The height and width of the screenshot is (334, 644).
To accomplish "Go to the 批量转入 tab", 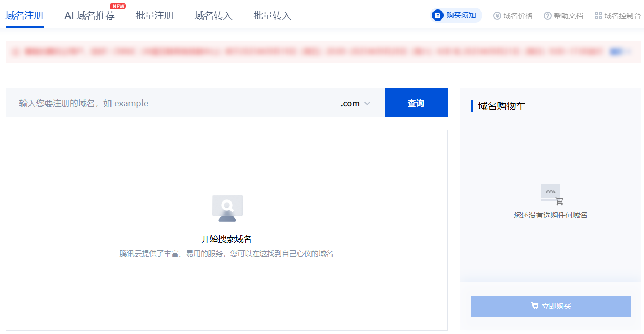I will [273, 16].
